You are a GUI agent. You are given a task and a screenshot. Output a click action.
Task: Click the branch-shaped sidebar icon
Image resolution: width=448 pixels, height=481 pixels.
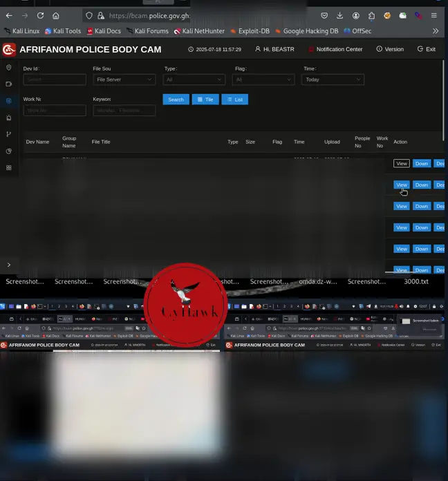point(9,134)
